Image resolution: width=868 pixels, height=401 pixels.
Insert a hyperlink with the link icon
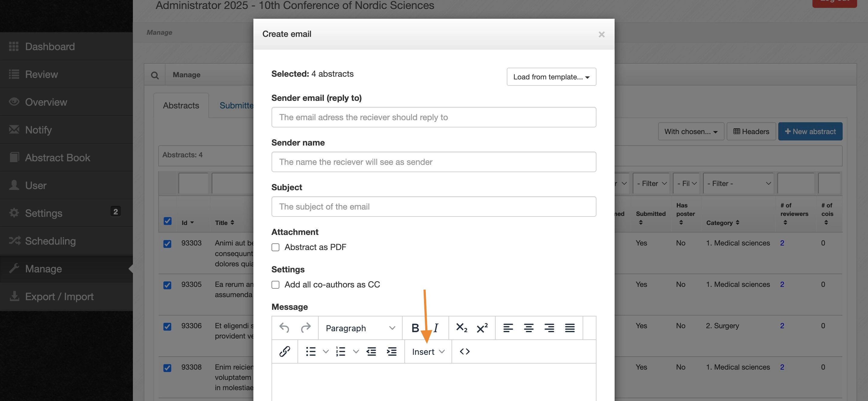coord(285,351)
